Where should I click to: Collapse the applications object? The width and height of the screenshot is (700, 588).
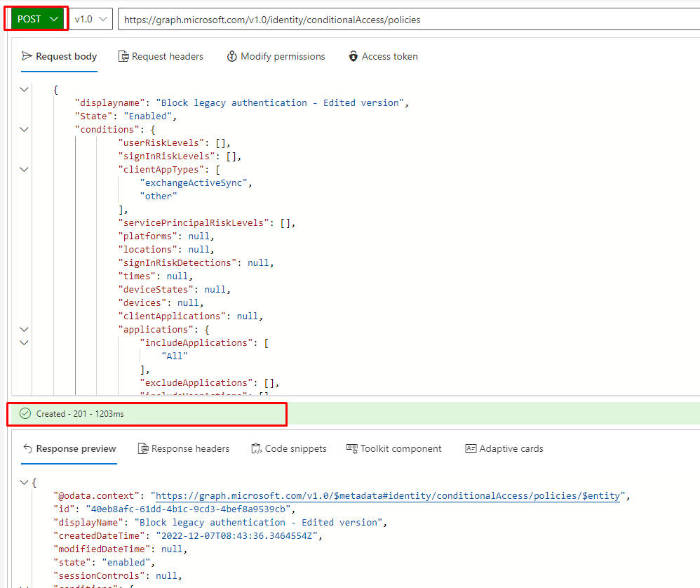pyautogui.click(x=25, y=329)
